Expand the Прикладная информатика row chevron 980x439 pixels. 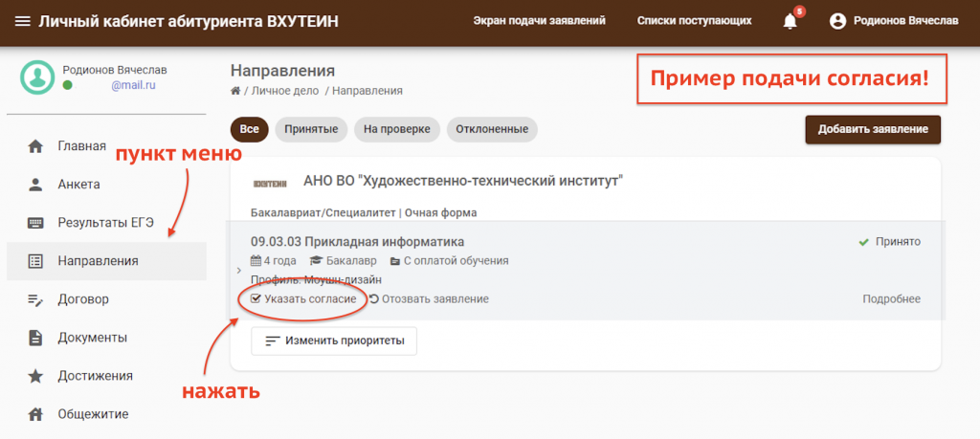point(239,271)
